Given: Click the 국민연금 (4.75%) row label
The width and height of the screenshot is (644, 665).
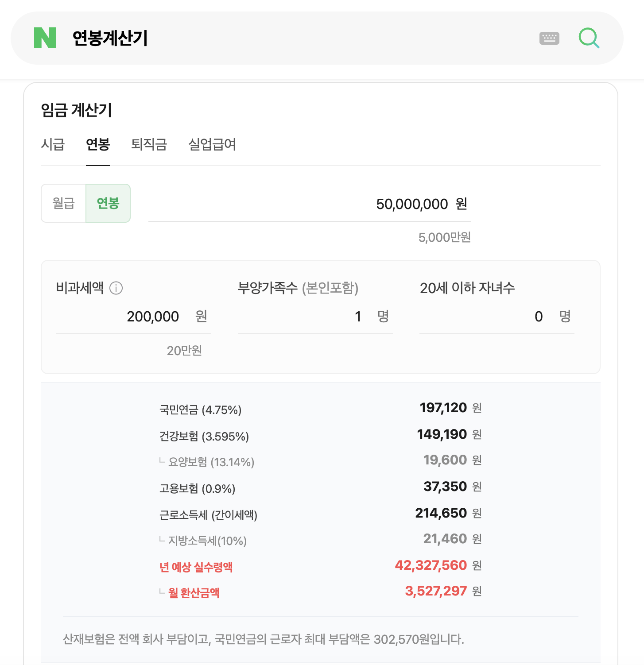Looking at the screenshot, I should coord(200,410).
